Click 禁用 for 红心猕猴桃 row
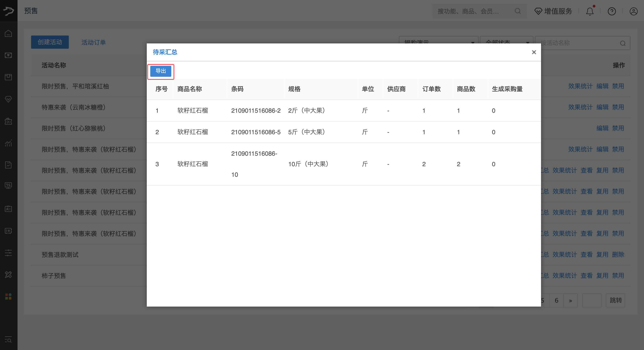Screen dimensions: 644x350 coord(618,128)
